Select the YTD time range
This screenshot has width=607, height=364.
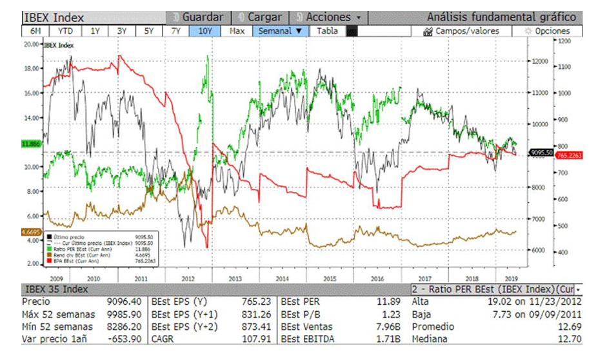tap(65, 32)
